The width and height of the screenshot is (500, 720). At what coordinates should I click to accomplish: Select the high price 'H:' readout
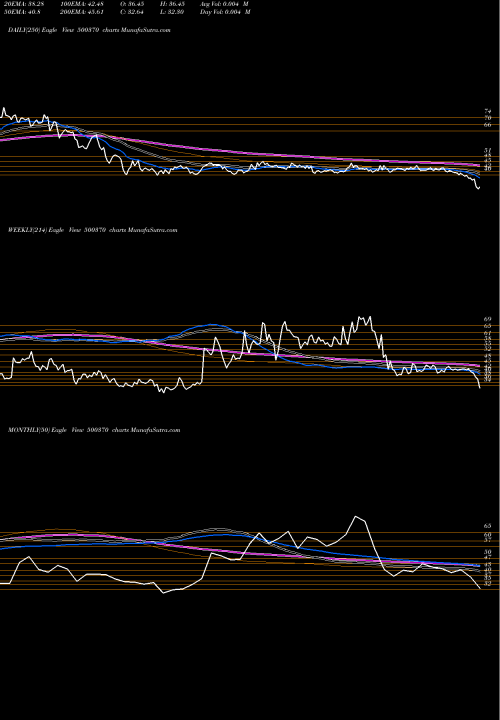(x=172, y=4)
